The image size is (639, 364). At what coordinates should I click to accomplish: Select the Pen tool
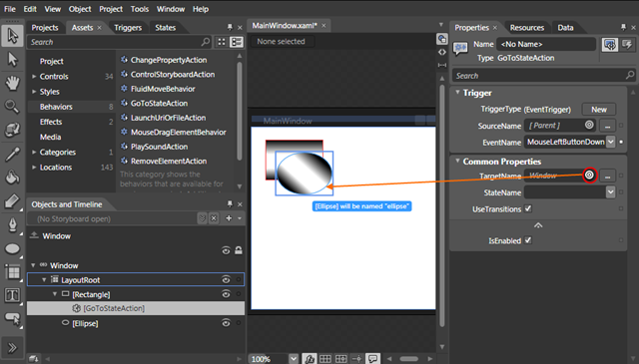coord(12,224)
